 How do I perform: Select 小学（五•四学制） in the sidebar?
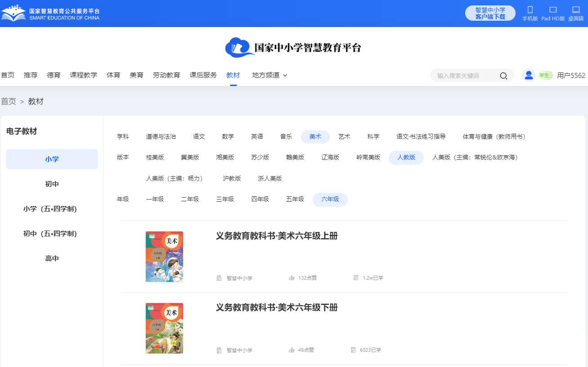[52, 209]
